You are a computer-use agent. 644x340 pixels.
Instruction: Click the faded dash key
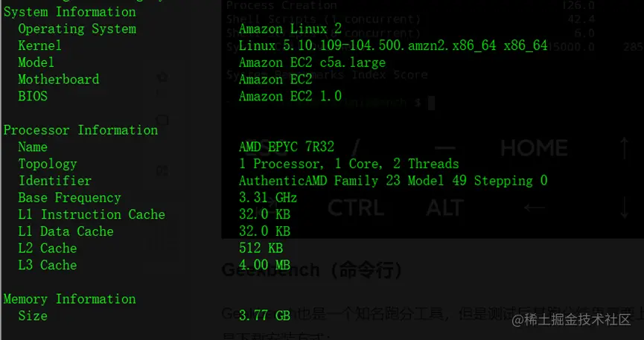pos(444,148)
